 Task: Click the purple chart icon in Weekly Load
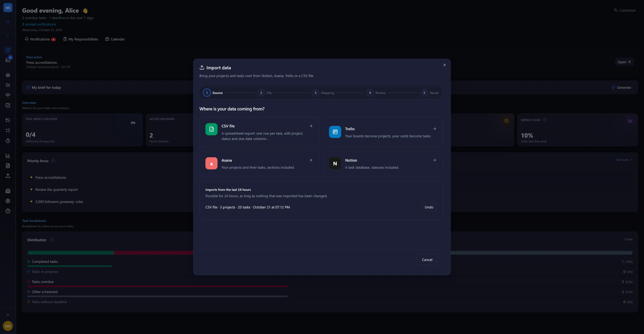tap(630, 121)
